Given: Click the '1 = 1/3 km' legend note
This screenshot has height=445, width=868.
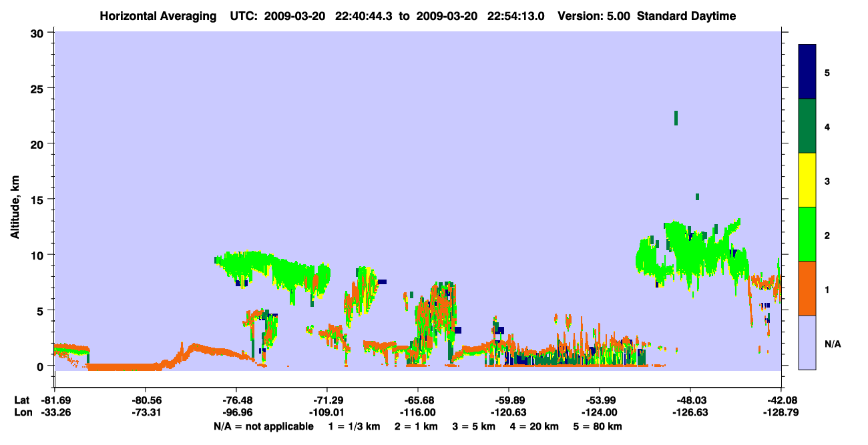Looking at the screenshot, I should (x=355, y=426).
